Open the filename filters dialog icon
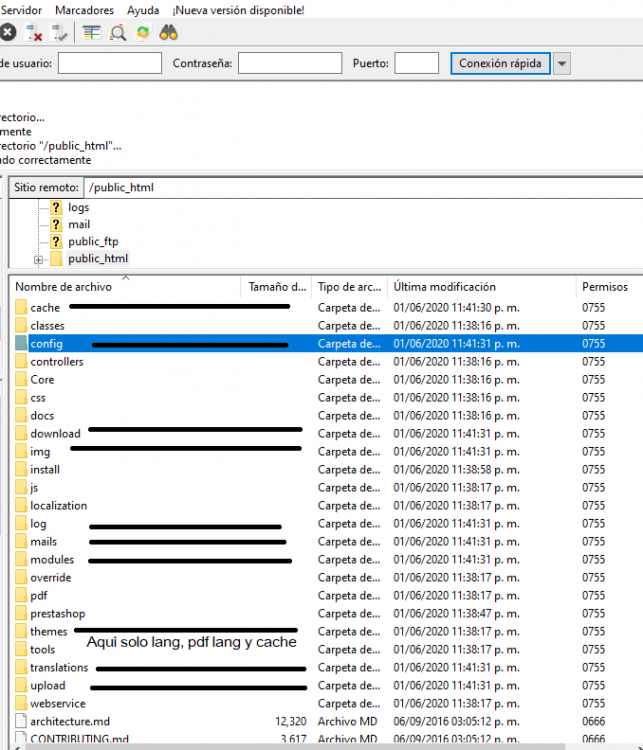Viewport: 643px width, 750px height. [x=92, y=32]
